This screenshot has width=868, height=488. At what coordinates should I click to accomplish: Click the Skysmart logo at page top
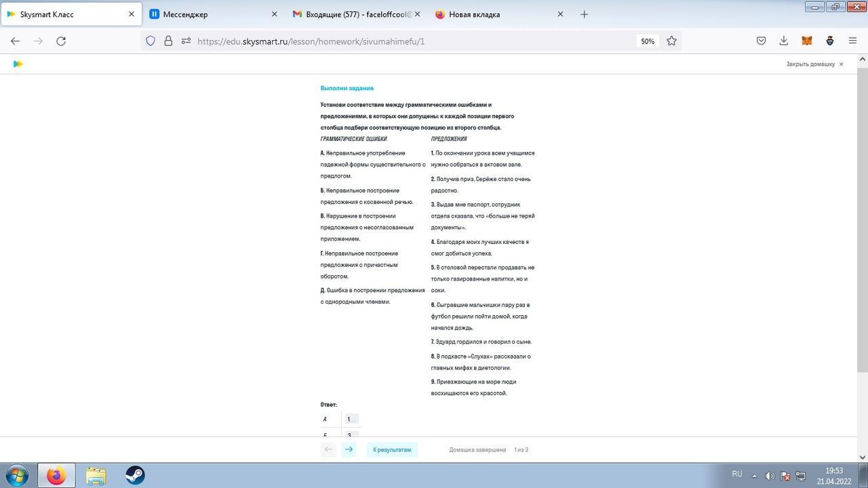(18, 64)
